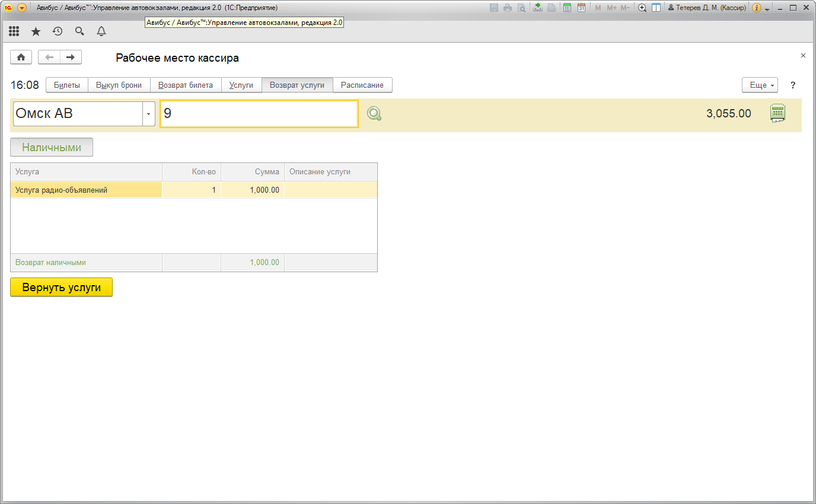Open the History clock icon

[x=58, y=31]
